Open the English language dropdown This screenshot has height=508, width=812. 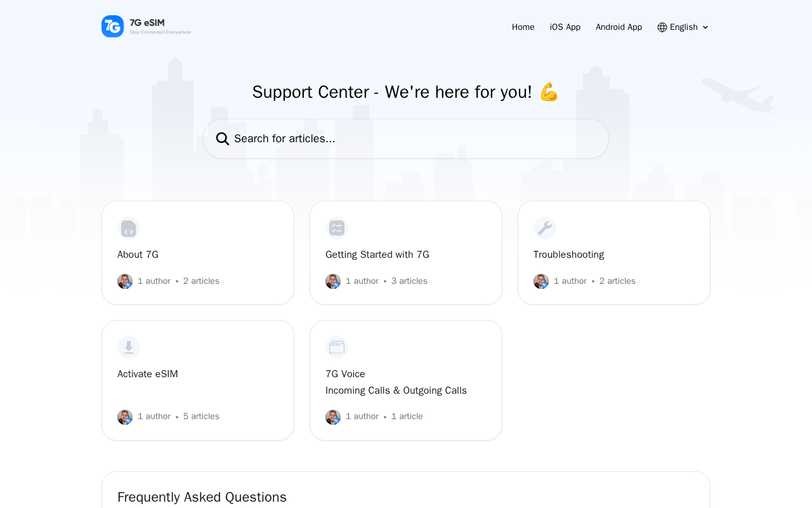pyautogui.click(x=683, y=27)
